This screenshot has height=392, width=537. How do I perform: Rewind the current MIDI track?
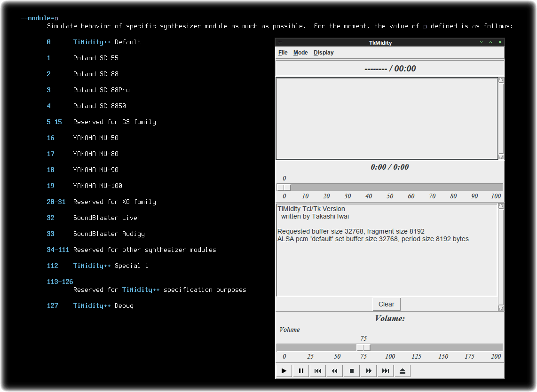pyautogui.click(x=335, y=371)
